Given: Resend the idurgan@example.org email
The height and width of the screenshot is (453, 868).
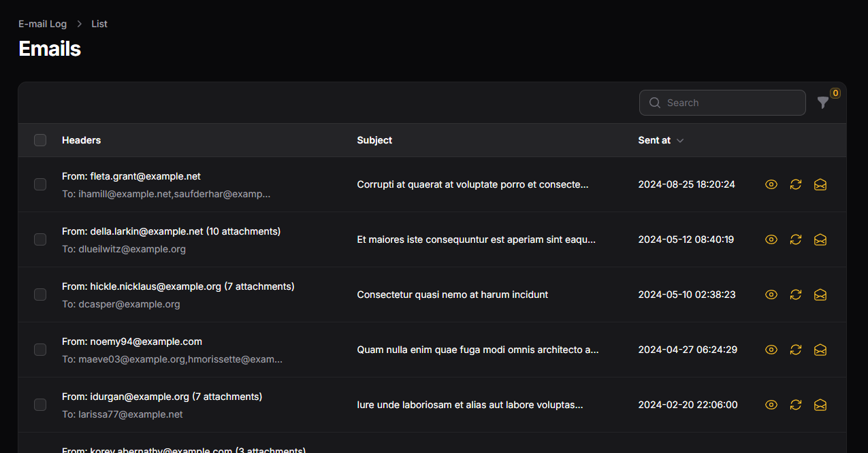Looking at the screenshot, I should coord(796,405).
